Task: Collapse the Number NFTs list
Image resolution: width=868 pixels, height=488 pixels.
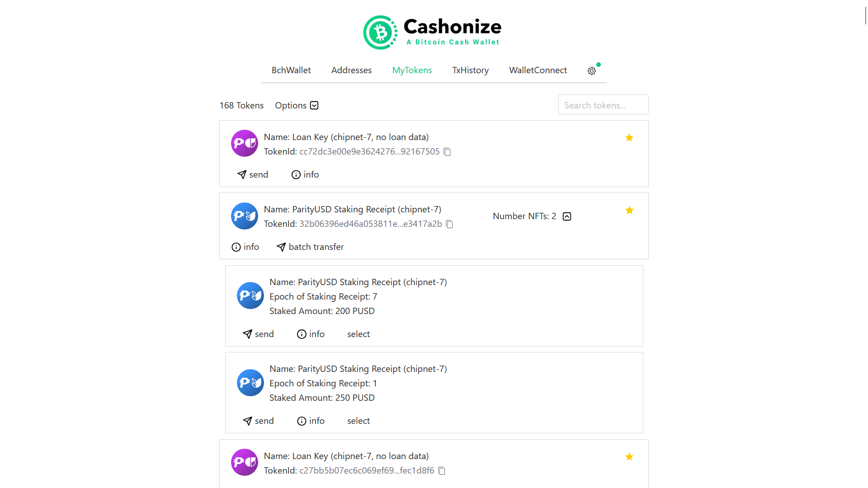Action: (x=566, y=216)
